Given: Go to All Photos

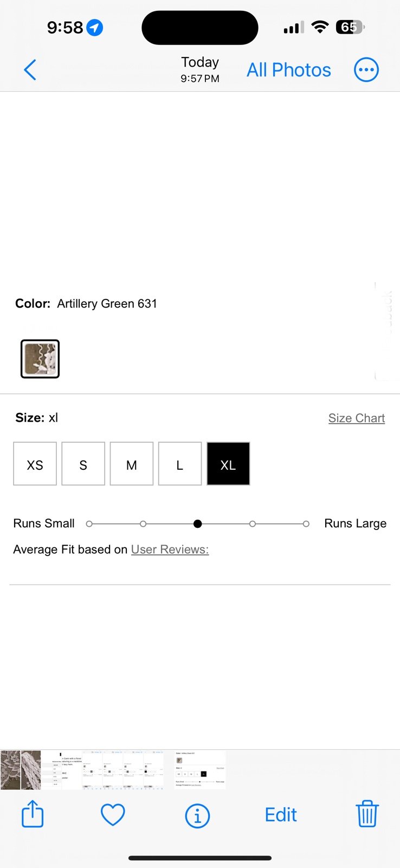Looking at the screenshot, I should point(289,70).
